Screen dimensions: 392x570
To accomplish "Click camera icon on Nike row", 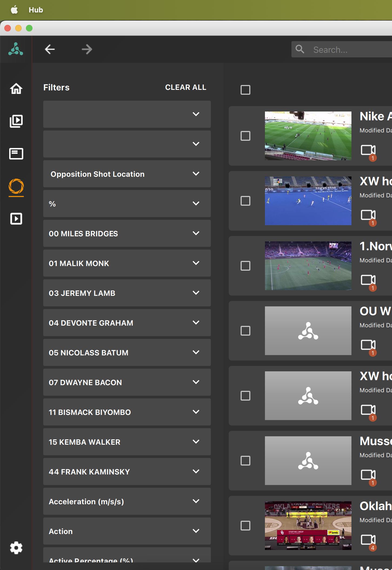I will coord(368,150).
